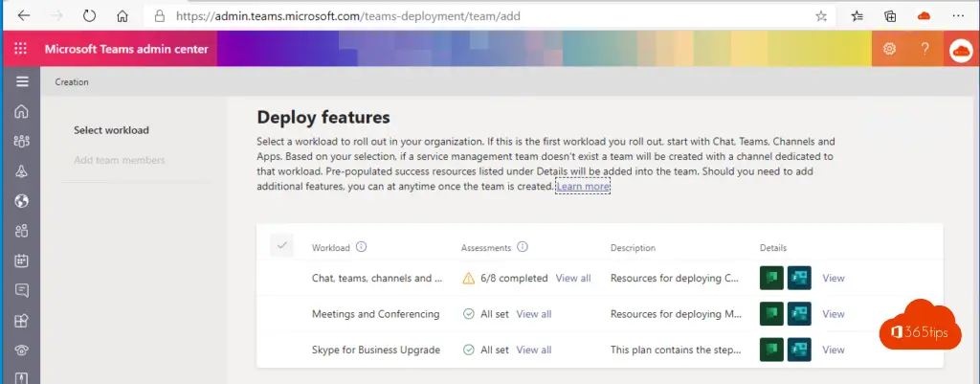This screenshot has height=384, width=980.
Task: Open the app launcher waffle icon
Action: click(20, 50)
